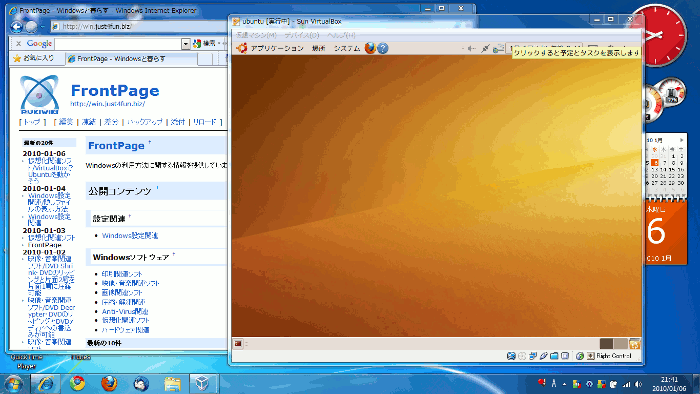This screenshot has height=394, width=700.
Task: Open the http://win.just4fun.biz/ link under FrontPage
Action: coord(108,104)
